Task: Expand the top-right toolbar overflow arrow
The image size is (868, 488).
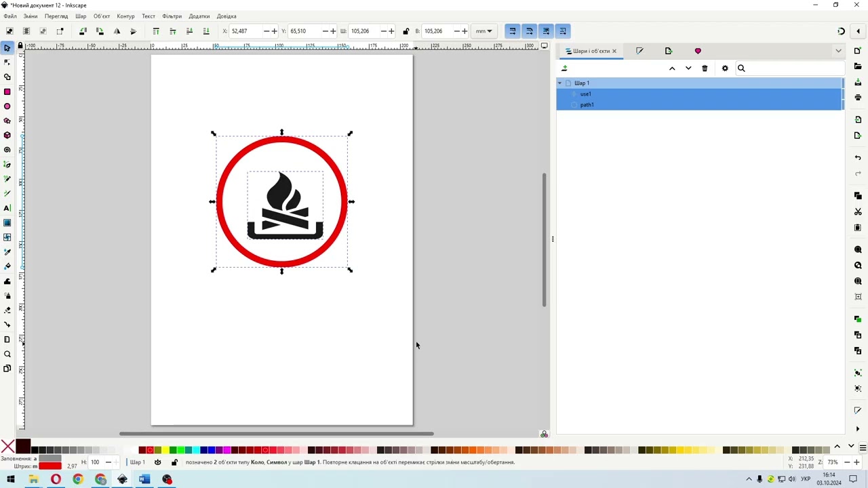Action: [x=859, y=31]
